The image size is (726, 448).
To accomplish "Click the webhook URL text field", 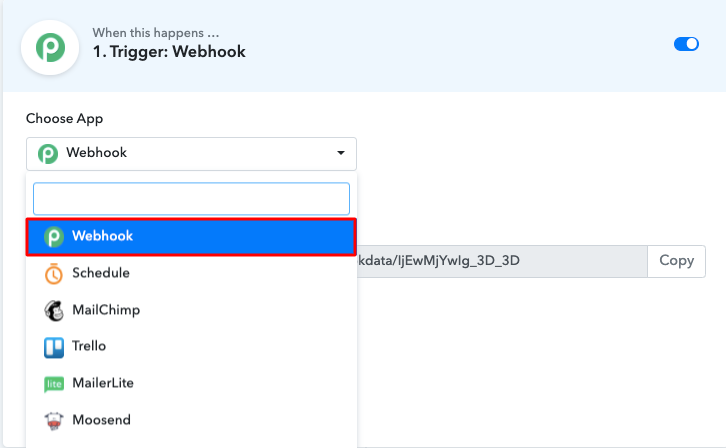I will (502, 261).
